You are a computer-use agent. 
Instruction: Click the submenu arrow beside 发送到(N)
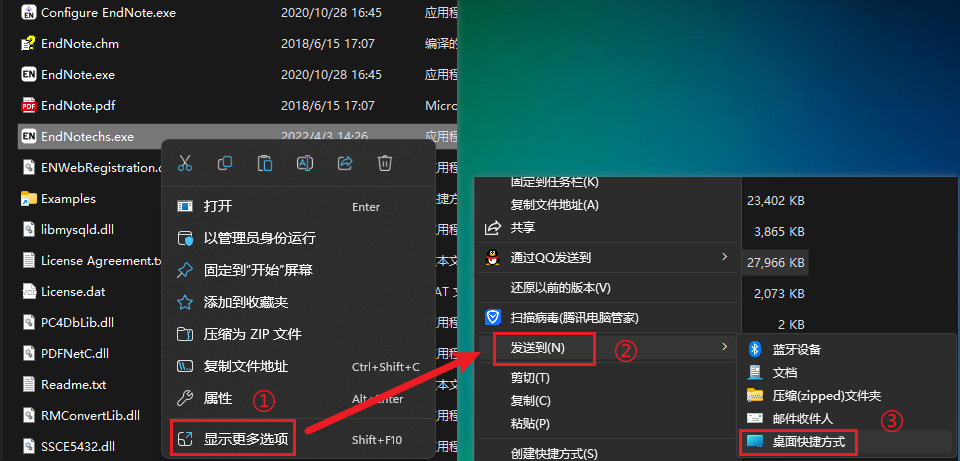724,347
